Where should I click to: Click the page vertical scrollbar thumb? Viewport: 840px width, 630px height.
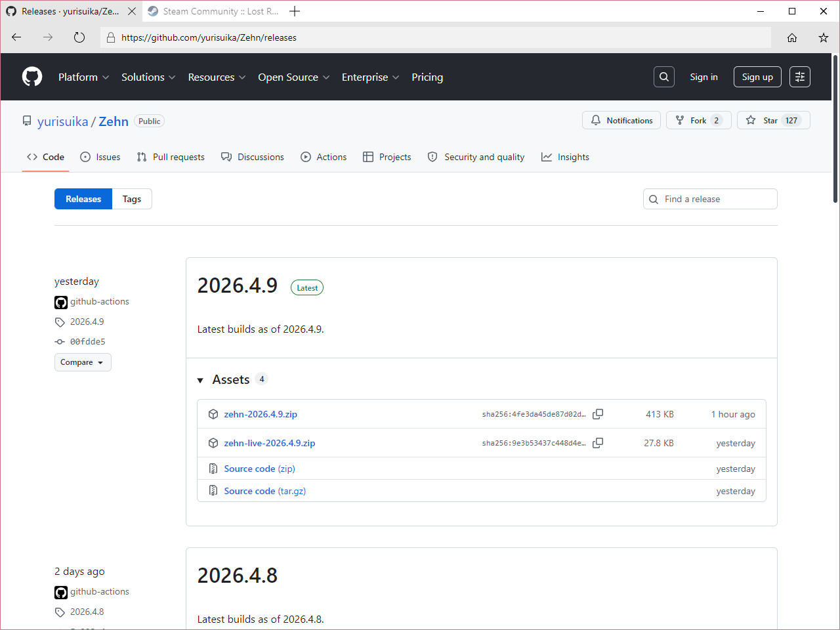click(835, 129)
